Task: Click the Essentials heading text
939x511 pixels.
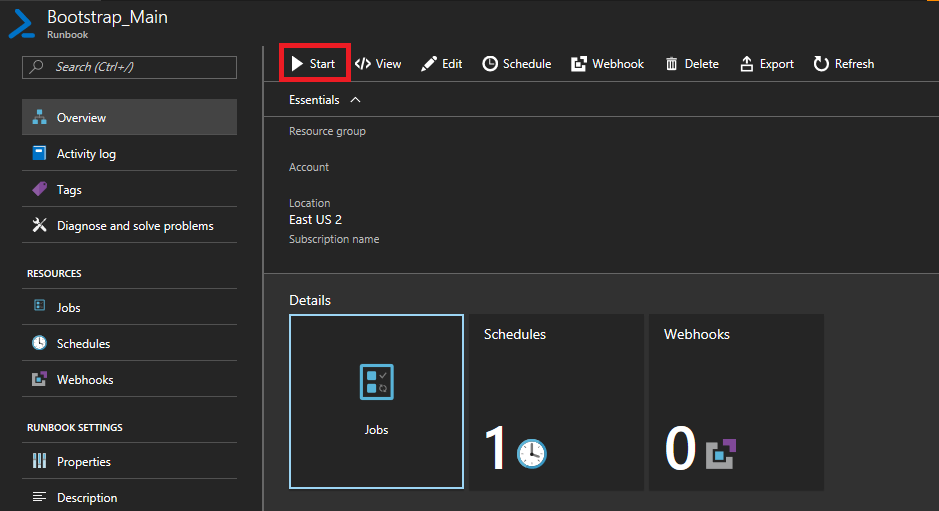Action: coord(314,99)
